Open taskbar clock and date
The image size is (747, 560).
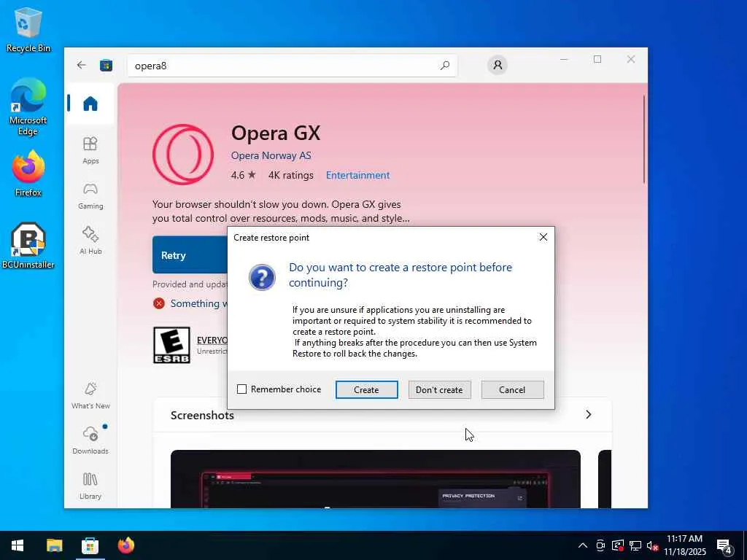(x=685, y=545)
